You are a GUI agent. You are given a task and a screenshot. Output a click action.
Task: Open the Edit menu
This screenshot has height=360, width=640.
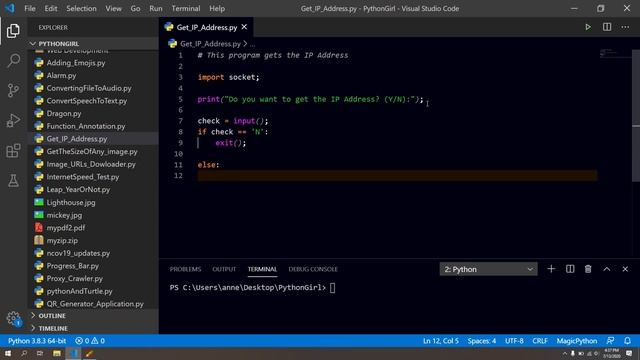[51, 8]
